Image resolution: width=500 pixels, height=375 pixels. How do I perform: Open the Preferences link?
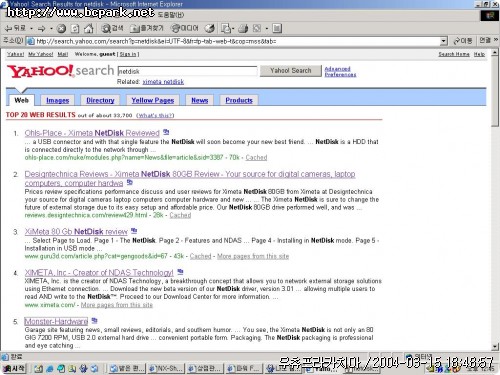[340, 75]
